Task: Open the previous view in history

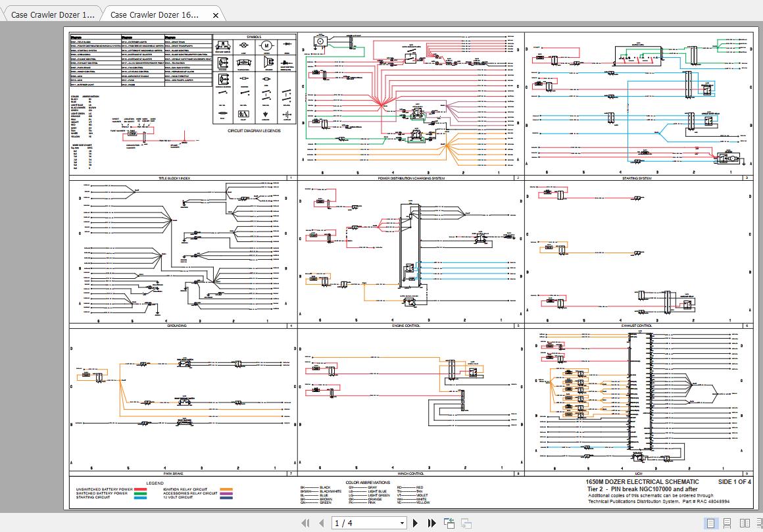Action: tap(449, 523)
